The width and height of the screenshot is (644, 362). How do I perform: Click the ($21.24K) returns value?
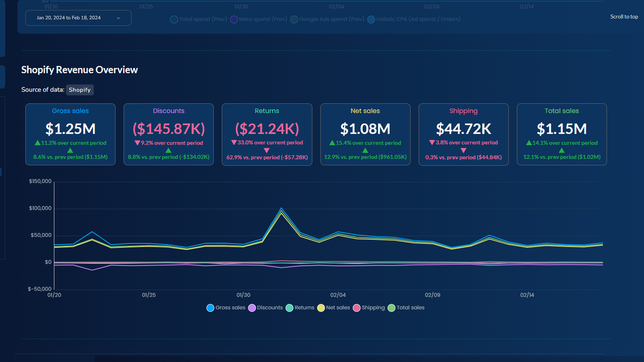coord(267,129)
